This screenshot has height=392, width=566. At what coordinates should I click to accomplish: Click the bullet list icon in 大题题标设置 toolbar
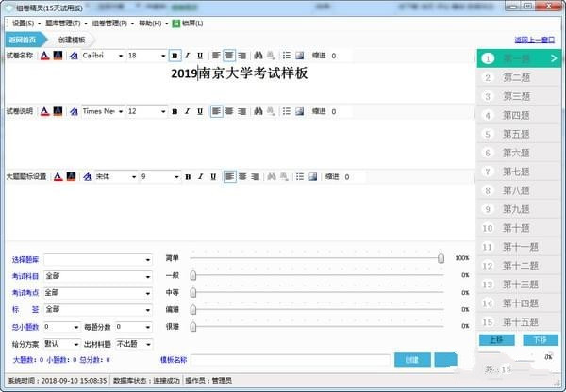[x=300, y=177]
